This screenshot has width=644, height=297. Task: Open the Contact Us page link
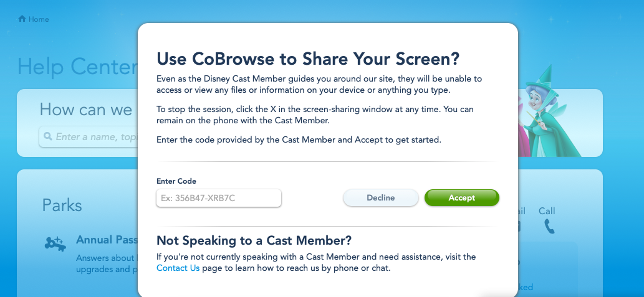click(x=178, y=268)
